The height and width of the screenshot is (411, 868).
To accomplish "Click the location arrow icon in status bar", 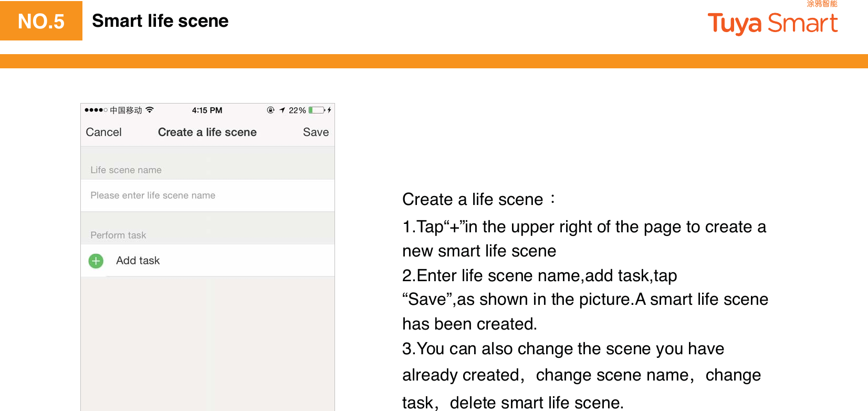I will point(282,110).
